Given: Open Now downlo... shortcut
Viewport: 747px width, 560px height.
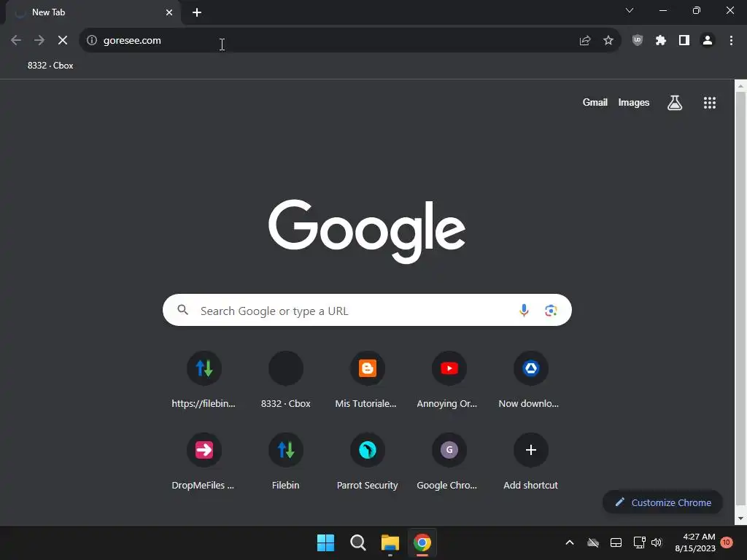Looking at the screenshot, I should click(531, 379).
